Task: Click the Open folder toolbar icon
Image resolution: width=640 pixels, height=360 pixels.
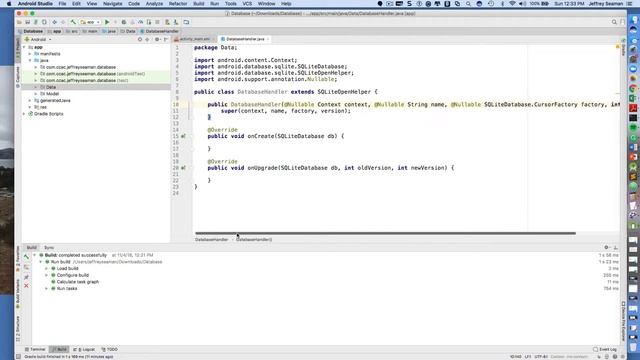Action: (x=19, y=22)
